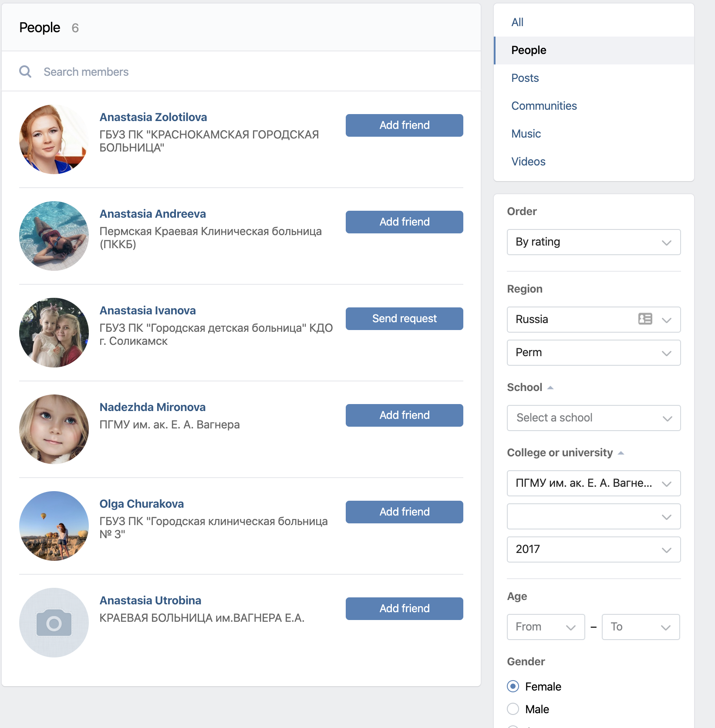Click the country list icon in Russia field
This screenshot has height=728, width=715.
(x=645, y=319)
